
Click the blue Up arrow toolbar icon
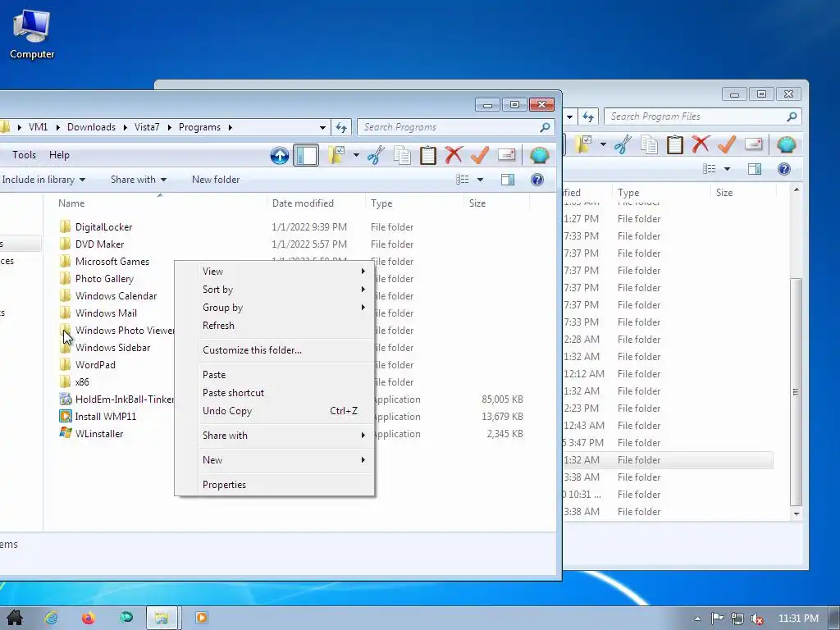[279, 155]
